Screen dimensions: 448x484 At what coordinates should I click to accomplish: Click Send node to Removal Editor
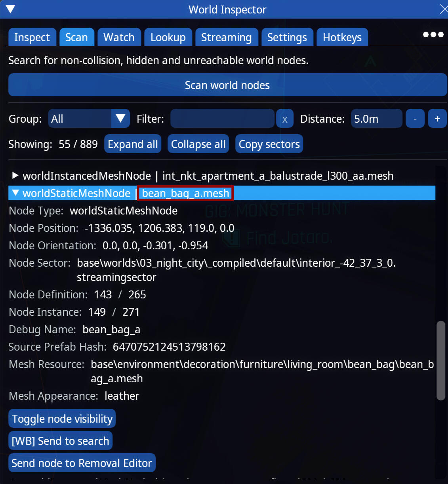[82, 463]
